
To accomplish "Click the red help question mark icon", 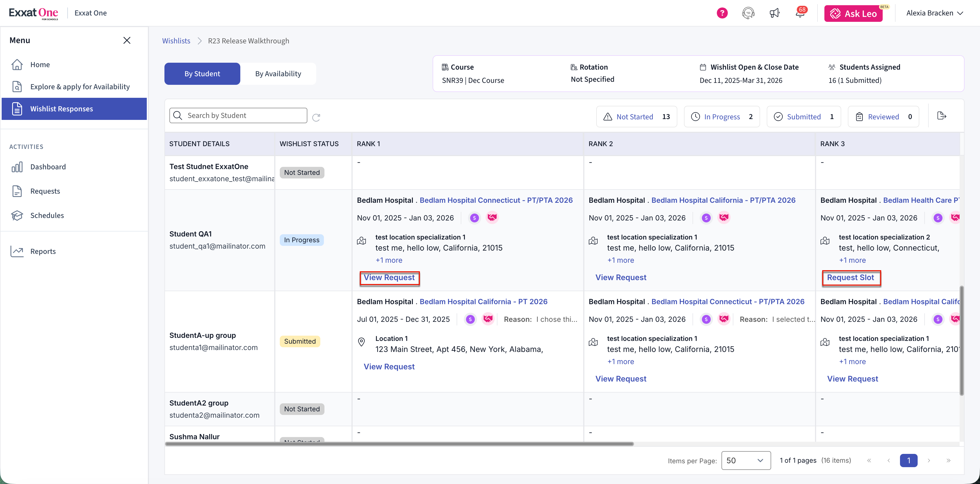I will (722, 13).
